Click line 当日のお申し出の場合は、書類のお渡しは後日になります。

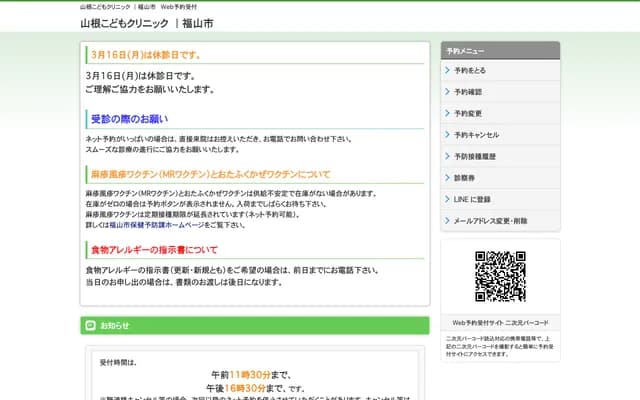[184, 282]
